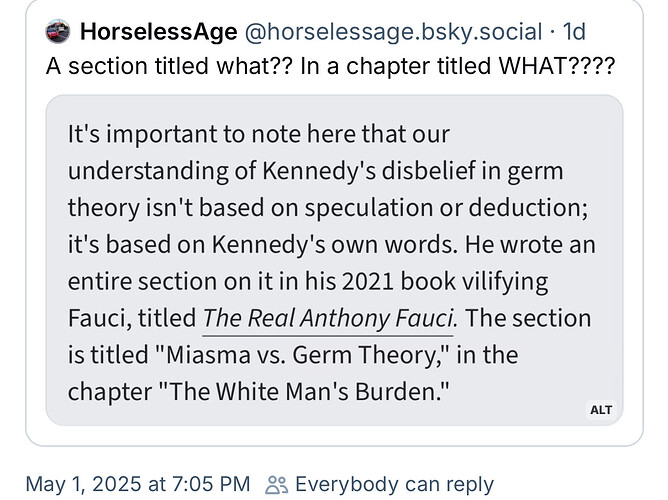Click "Kennedy's own words" line in image
The height and width of the screenshot is (500, 668).
(331, 244)
